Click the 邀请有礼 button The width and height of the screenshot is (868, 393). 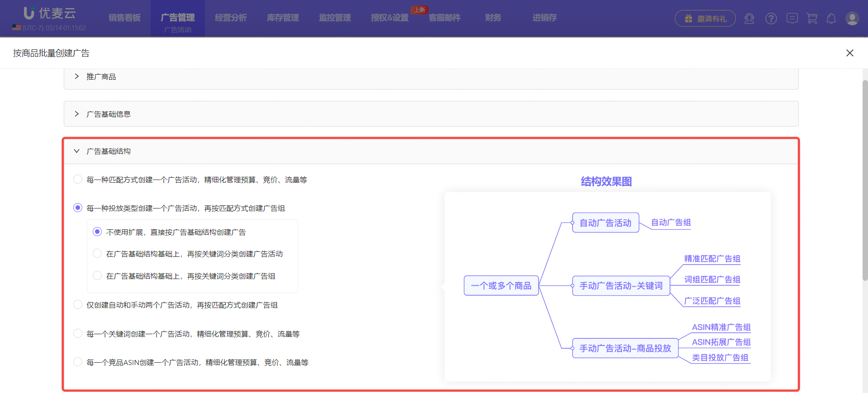point(705,19)
